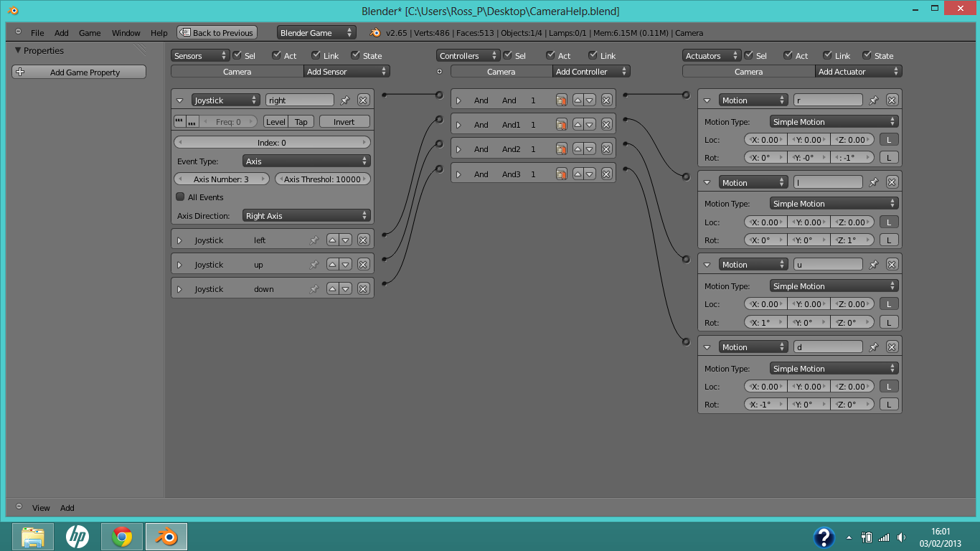Viewport: 980px width, 551px height.
Task: Adjust the Axis Threshold value slider
Action: (322, 179)
